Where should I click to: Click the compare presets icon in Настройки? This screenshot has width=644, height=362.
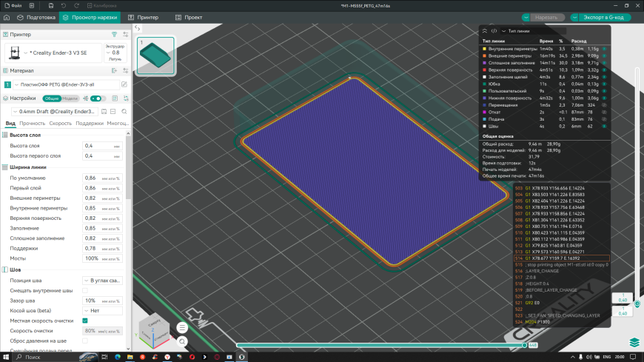coord(126,98)
